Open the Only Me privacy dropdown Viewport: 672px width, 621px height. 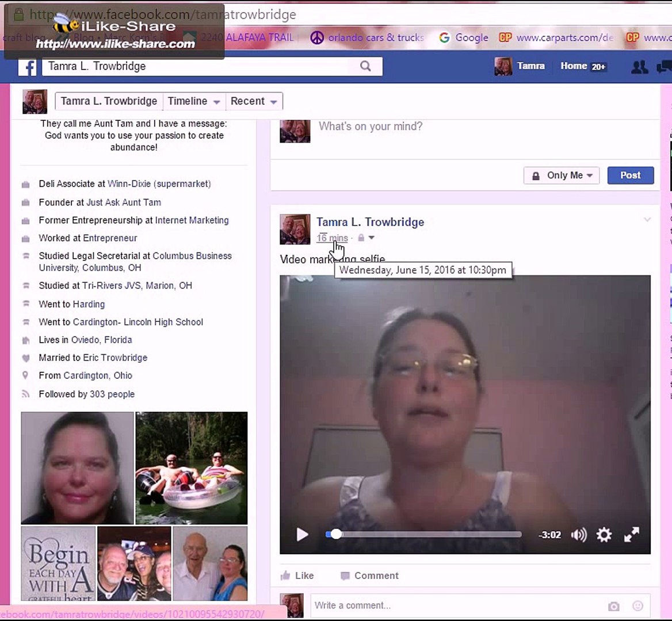562,175
